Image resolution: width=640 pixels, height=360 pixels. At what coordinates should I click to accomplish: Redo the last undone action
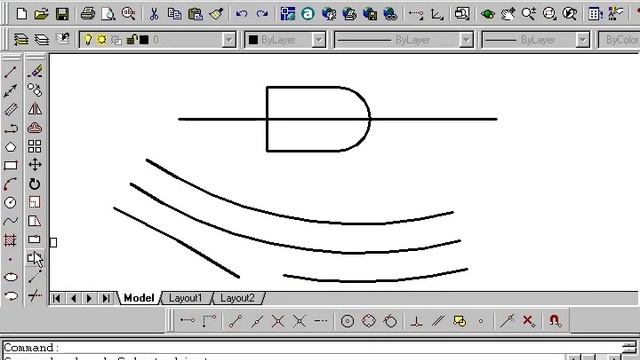(x=262, y=14)
